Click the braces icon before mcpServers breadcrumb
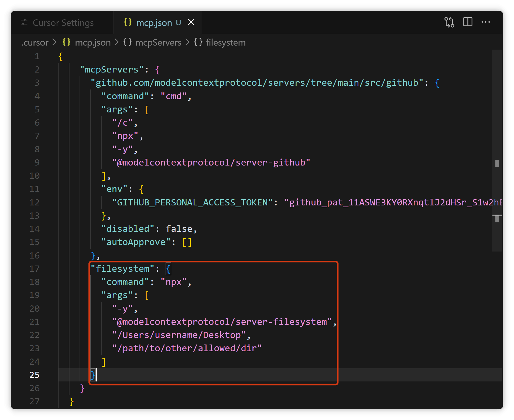Image resolution: width=514 pixels, height=420 pixels. click(x=128, y=42)
